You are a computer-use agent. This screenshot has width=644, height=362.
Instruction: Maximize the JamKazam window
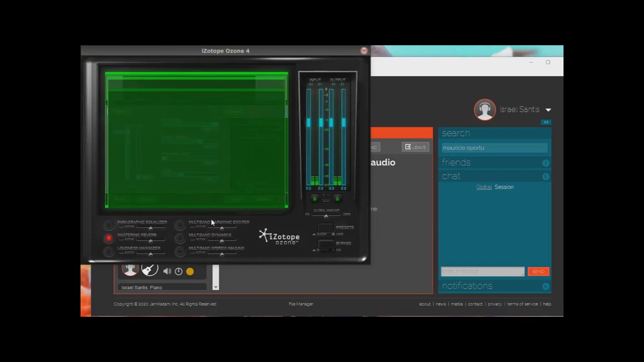[x=548, y=62]
